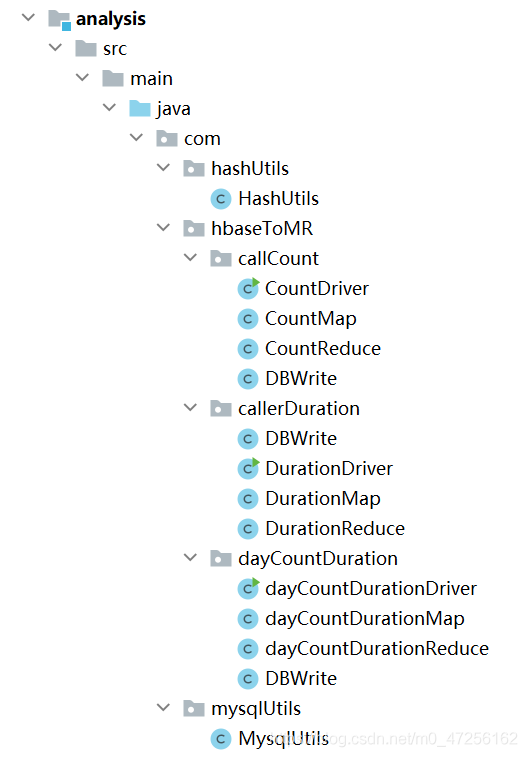Screen dimensions: 527x757
Task: Click the dayCountDurationMap class icon
Action: 248,619
